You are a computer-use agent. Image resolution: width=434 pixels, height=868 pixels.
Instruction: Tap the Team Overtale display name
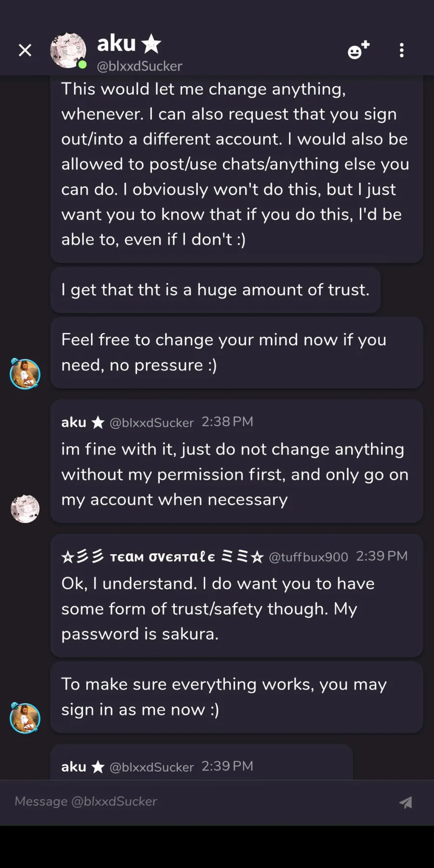163,557
